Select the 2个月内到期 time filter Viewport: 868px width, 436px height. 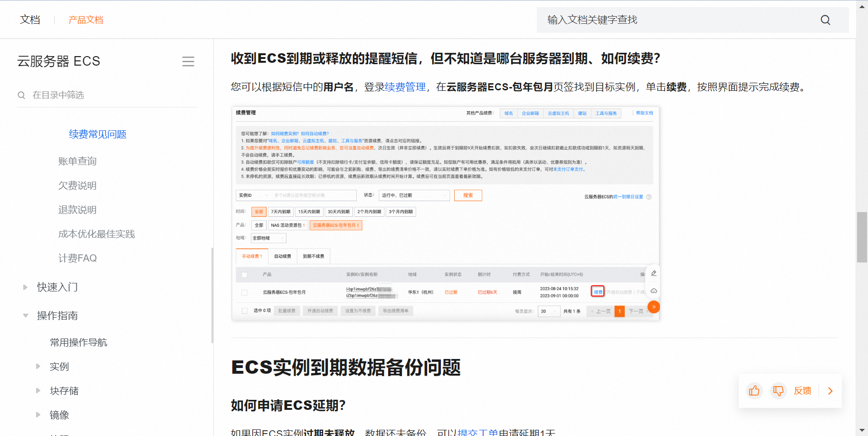[369, 212]
